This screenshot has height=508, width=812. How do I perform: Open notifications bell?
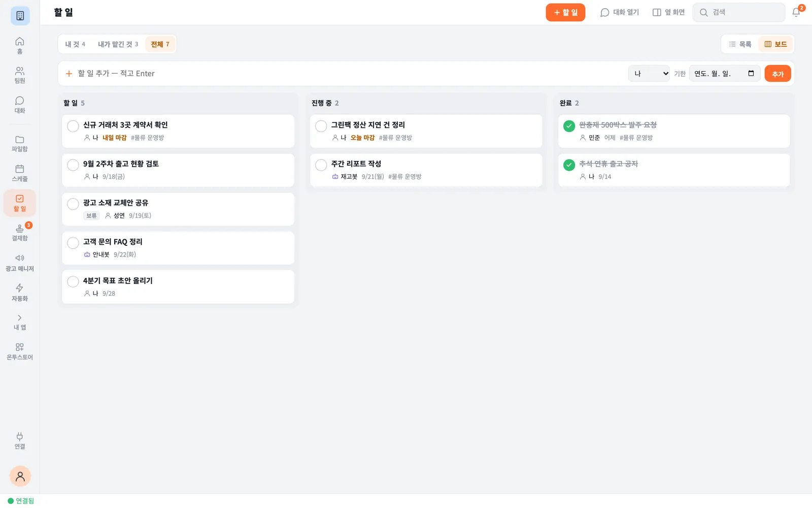coord(796,12)
